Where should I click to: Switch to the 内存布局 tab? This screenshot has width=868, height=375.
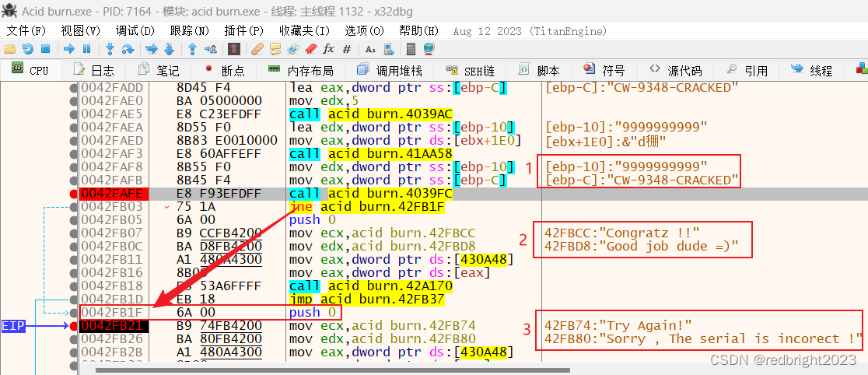300,70
